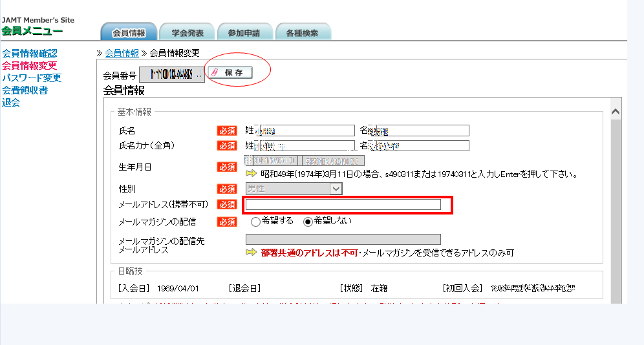
Task: Click the 会員情報 breadcrumb link
Action: click(122, 53)
